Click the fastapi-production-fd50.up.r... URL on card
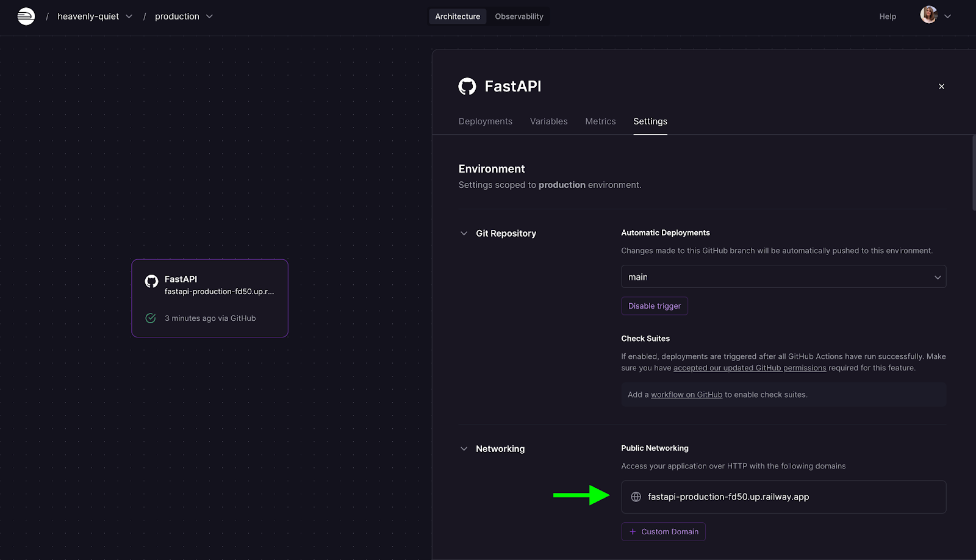The height and width of the screenshot is (560, 976). (x=219, y=292)
